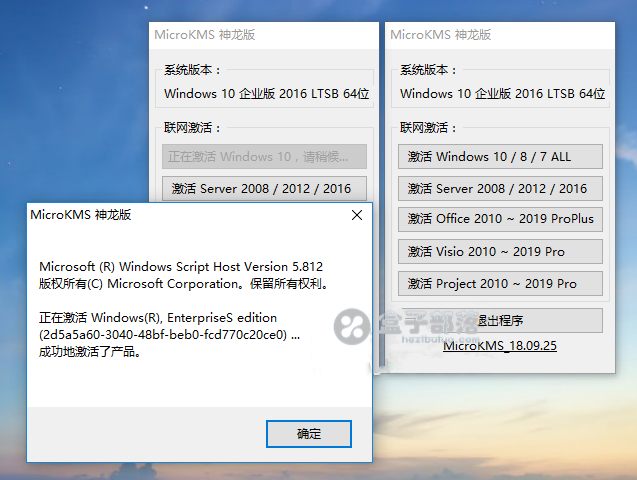Click 激活 Server 2008 / 2012 / 2016 in the right window

(500, 188)
